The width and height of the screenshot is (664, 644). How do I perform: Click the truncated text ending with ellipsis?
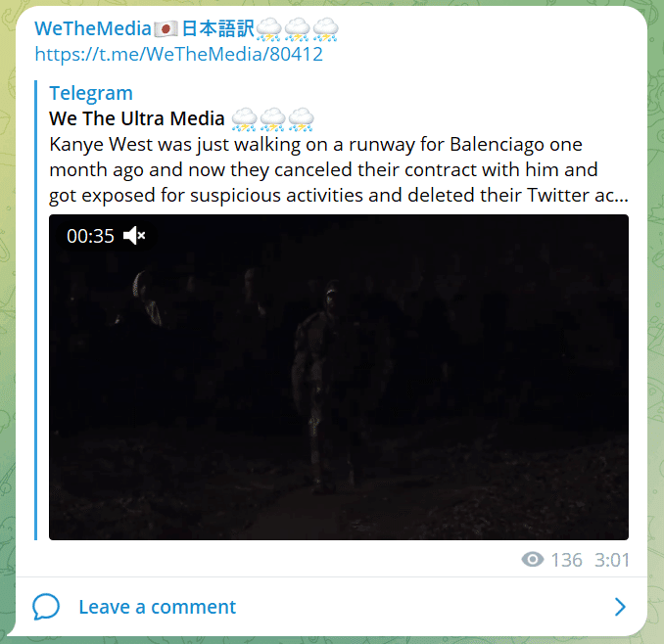(338, 196)
